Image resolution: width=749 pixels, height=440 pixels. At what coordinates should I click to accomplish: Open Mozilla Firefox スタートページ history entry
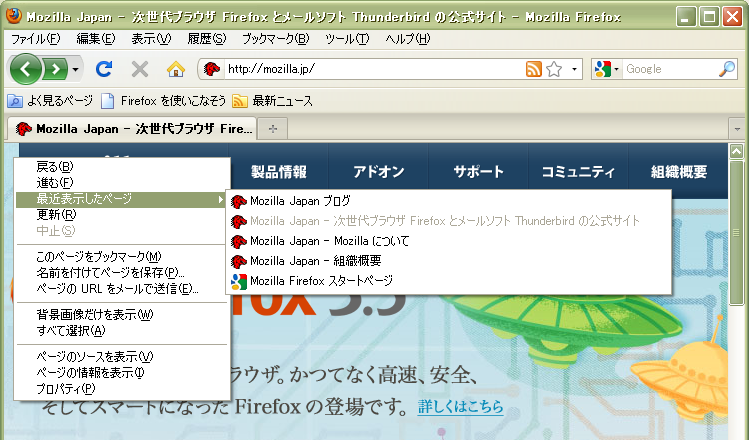[449, 281]
